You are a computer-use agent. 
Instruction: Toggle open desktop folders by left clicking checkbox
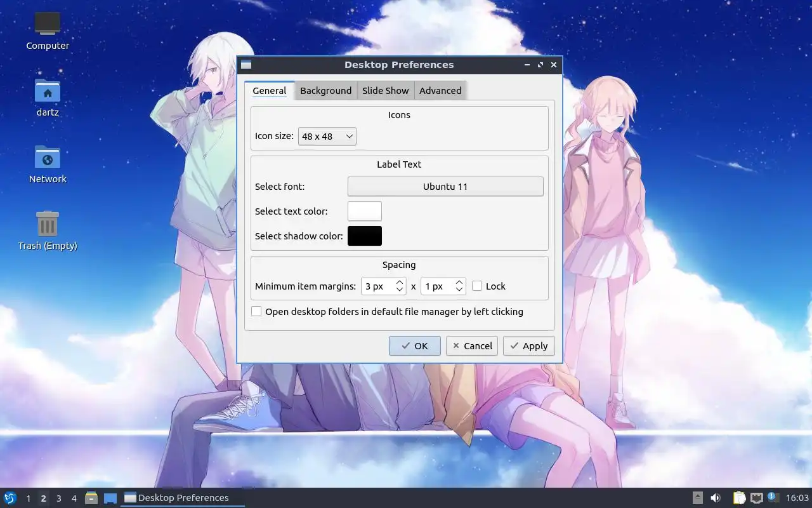point(256,312)
